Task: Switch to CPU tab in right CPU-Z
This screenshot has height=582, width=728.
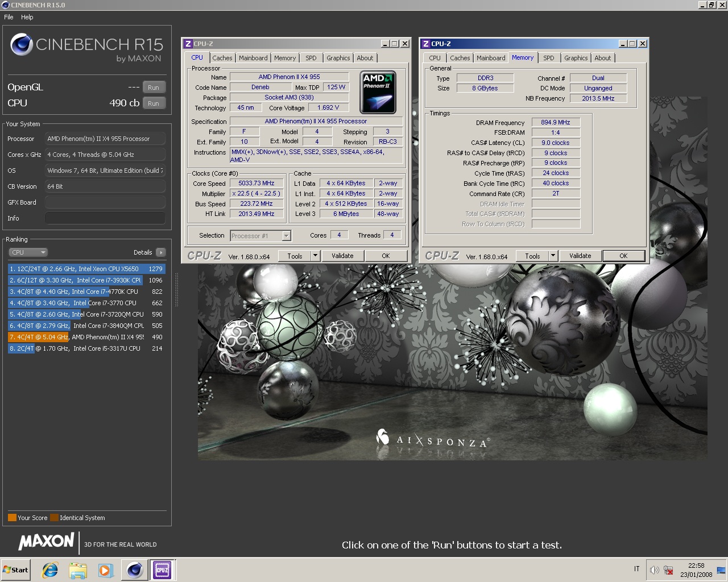Action: pos(435,58)
